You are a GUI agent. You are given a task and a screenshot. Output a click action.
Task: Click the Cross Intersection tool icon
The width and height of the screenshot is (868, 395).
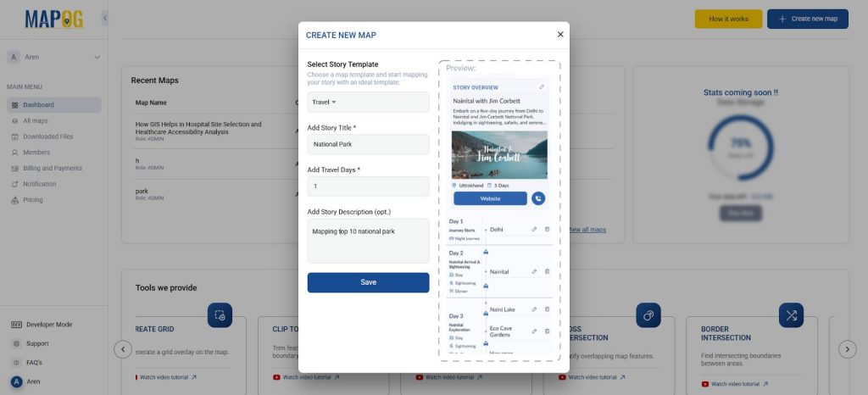[648, 315]
